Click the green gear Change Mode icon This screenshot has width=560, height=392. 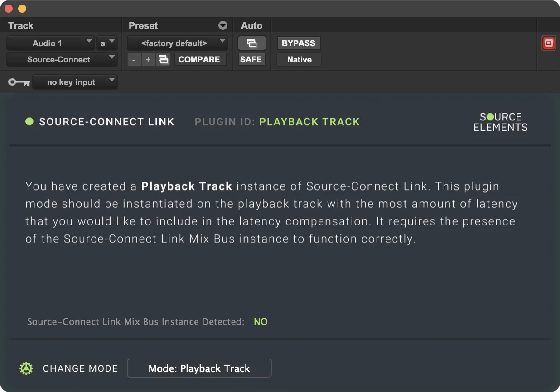[x=26, y=368]
